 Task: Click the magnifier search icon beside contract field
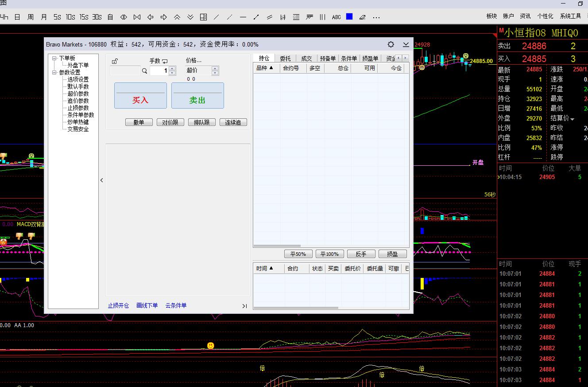click(x=144, y=71)
